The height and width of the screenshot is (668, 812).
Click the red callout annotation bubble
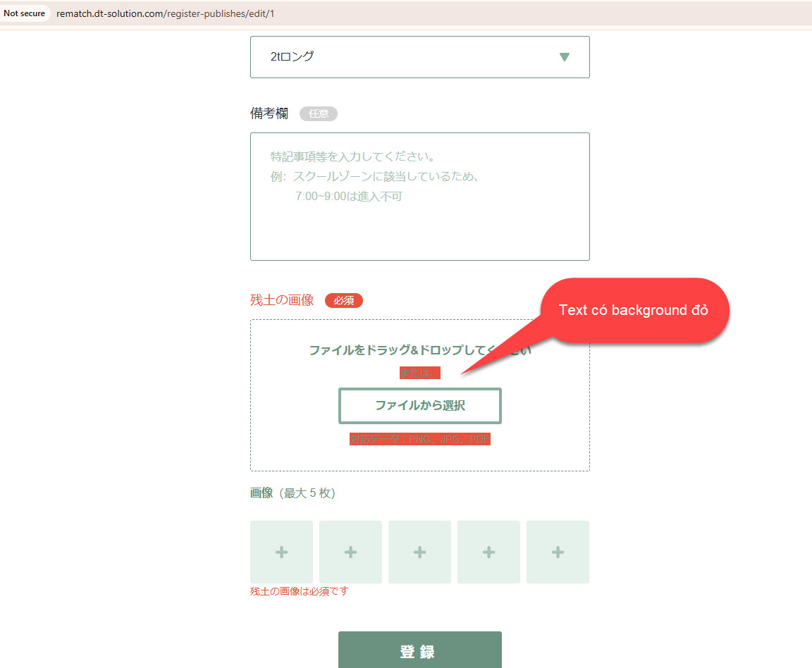[633, 311]
